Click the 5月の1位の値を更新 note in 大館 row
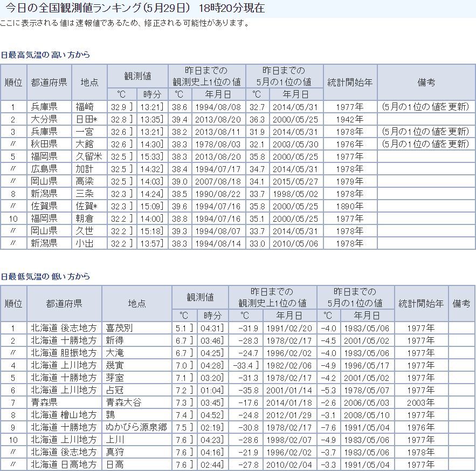476x471 pixels. tap(425, 144)
